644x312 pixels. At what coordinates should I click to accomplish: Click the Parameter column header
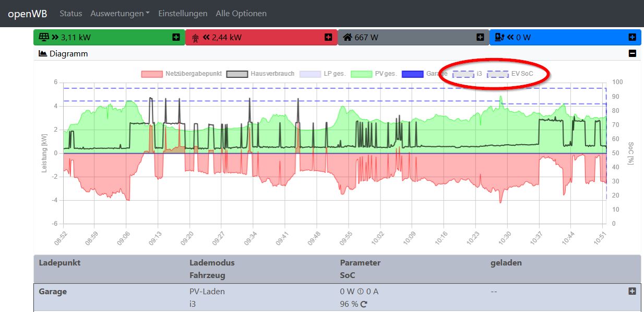point(360,262)
